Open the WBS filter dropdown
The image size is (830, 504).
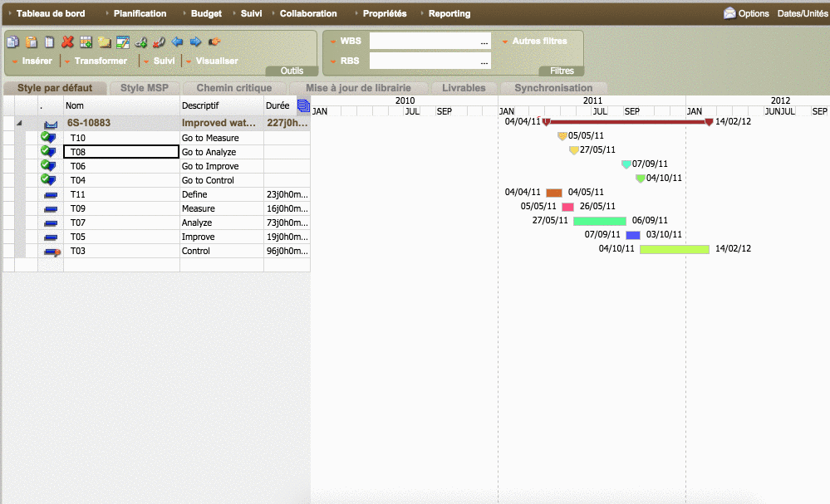click(346, 41)
